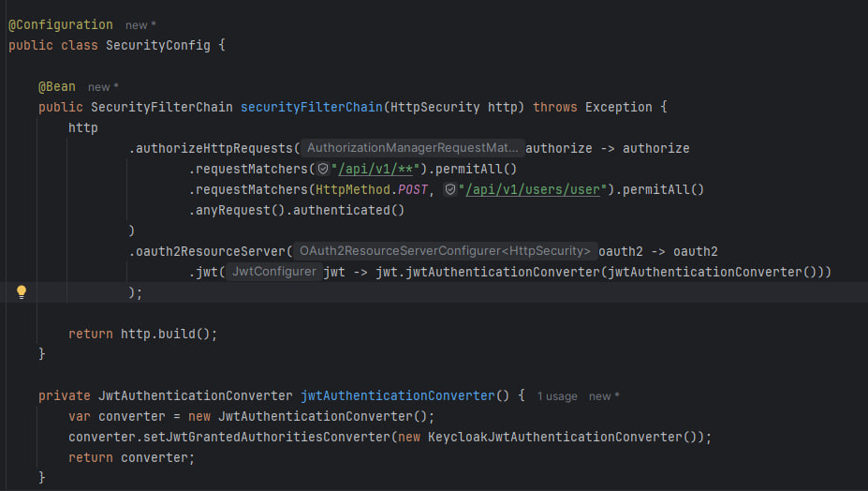This screenshot has width=868, height=491.
Task: Click the shield icon before "/api/v1/users/user"
Action: [x=450, y=189]
